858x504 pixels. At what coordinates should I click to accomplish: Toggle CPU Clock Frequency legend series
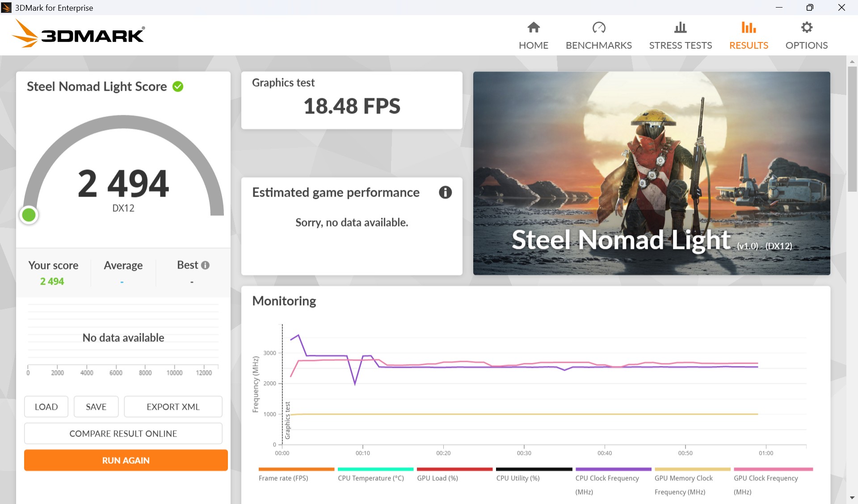(x=607, y=478)
